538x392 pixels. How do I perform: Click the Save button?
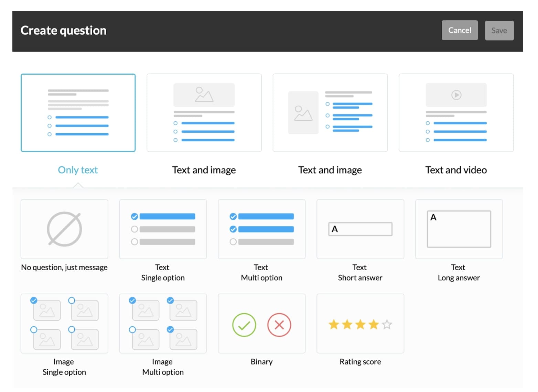point(499,31)
